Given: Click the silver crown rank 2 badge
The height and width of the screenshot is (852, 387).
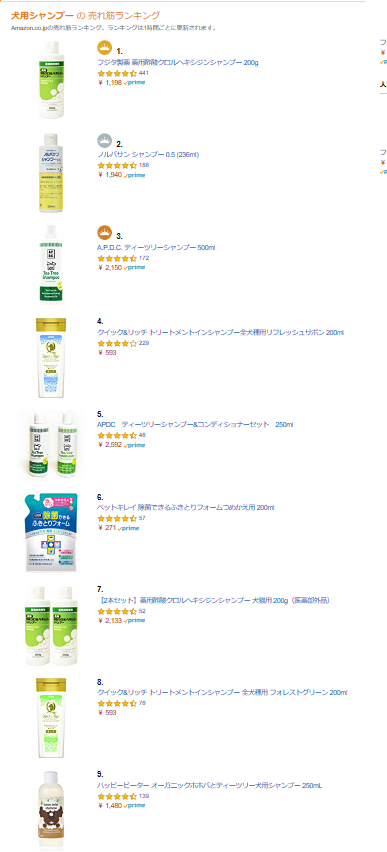Looking at the screenshot, I should coord(104,140).
